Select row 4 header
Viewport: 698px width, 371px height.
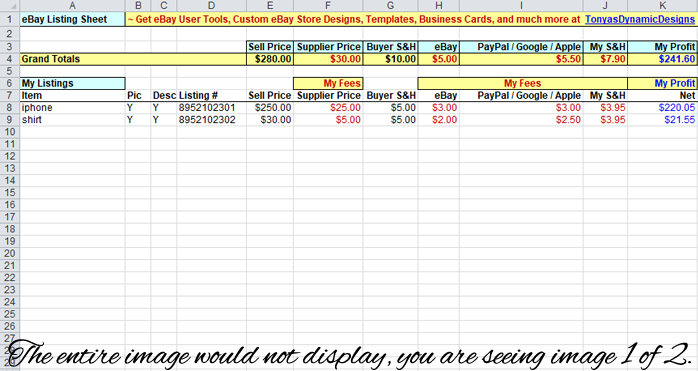coord(9,59)
